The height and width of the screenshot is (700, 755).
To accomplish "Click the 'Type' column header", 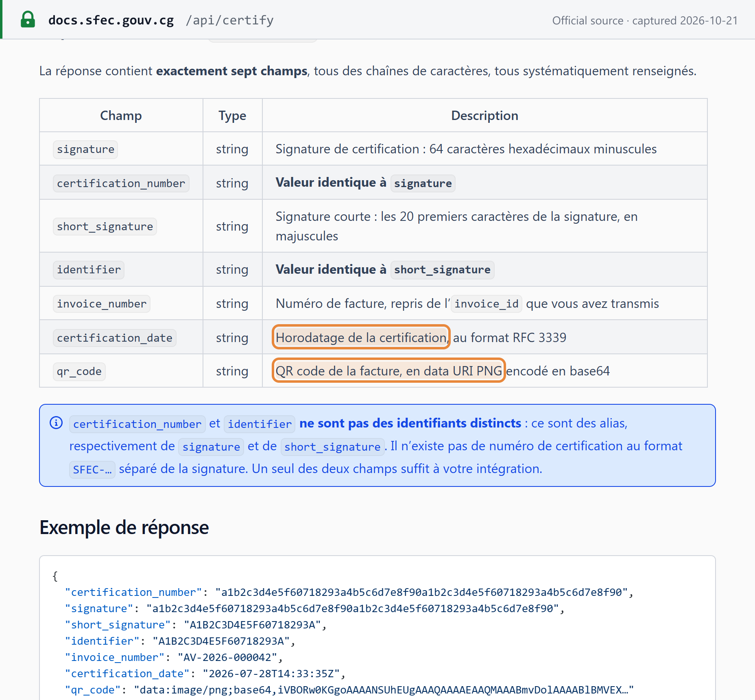I will pos(232,115).
